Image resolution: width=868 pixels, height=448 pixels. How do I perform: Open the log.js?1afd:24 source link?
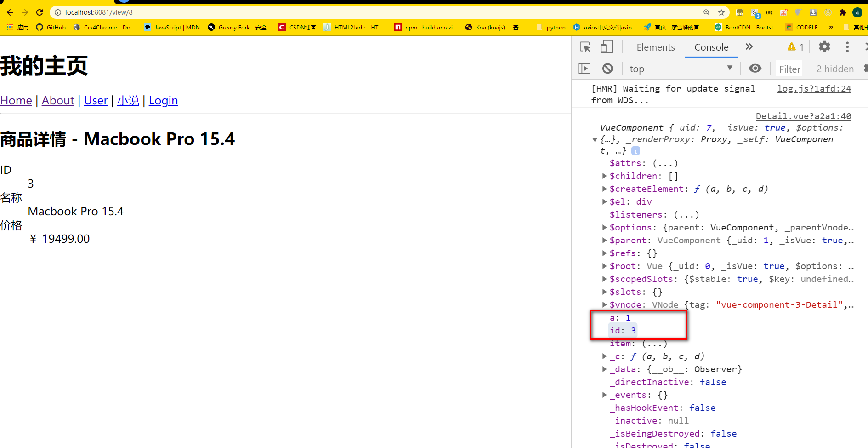click(x=814, y=88)
